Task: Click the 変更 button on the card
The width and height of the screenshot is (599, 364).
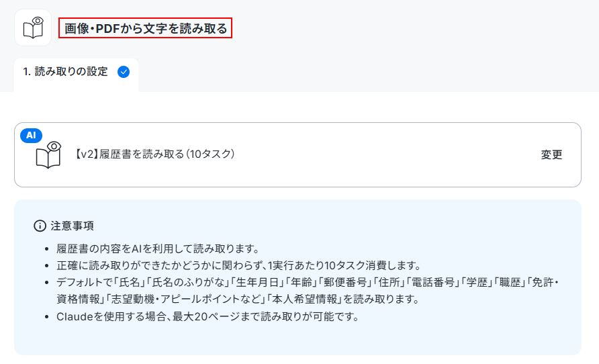Action: pyautogui.click(x=551, y=154)
